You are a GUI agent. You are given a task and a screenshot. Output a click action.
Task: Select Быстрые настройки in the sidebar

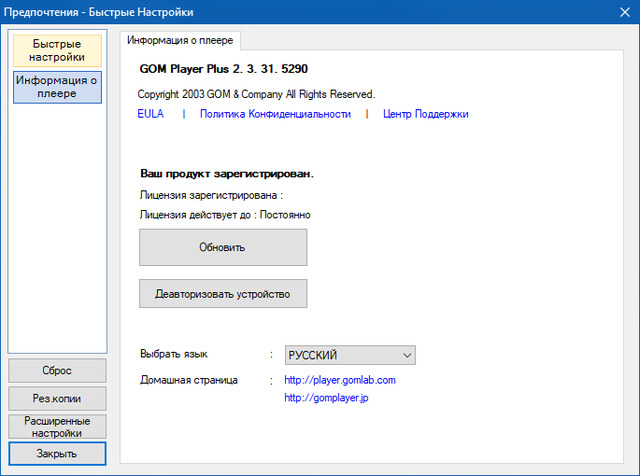click(57, 51)
